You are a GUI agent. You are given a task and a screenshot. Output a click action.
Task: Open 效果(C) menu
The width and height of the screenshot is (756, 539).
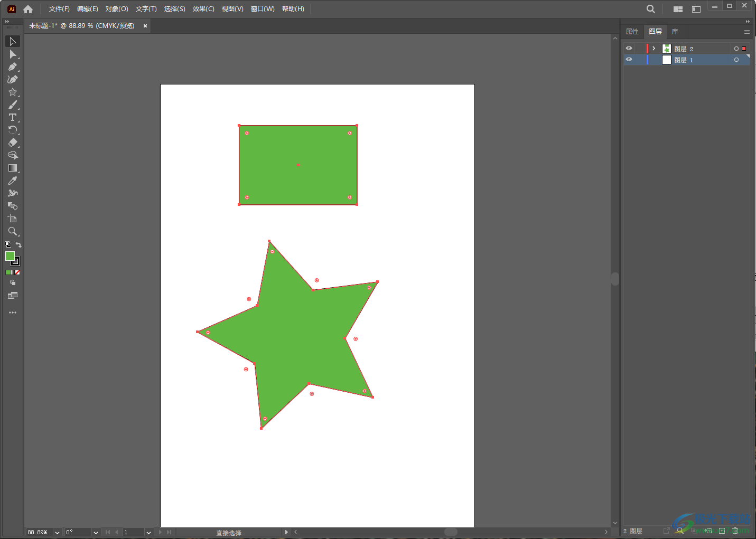pyautogui.click(x=203, y=9)
